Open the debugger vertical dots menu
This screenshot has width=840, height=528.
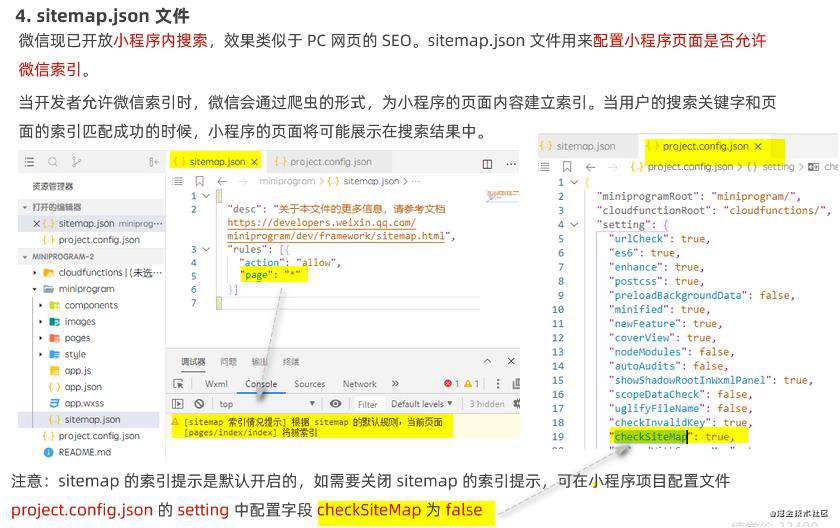(498, 383)
